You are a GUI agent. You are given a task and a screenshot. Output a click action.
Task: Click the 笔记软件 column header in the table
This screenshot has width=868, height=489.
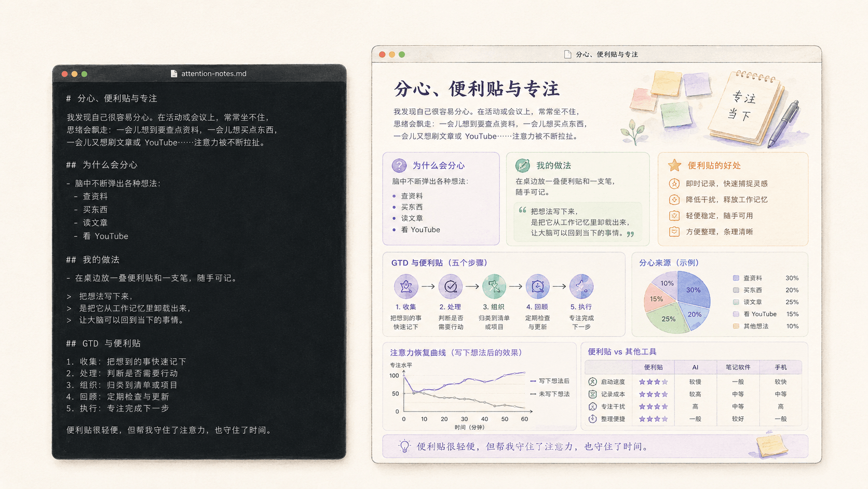[737, 367]
